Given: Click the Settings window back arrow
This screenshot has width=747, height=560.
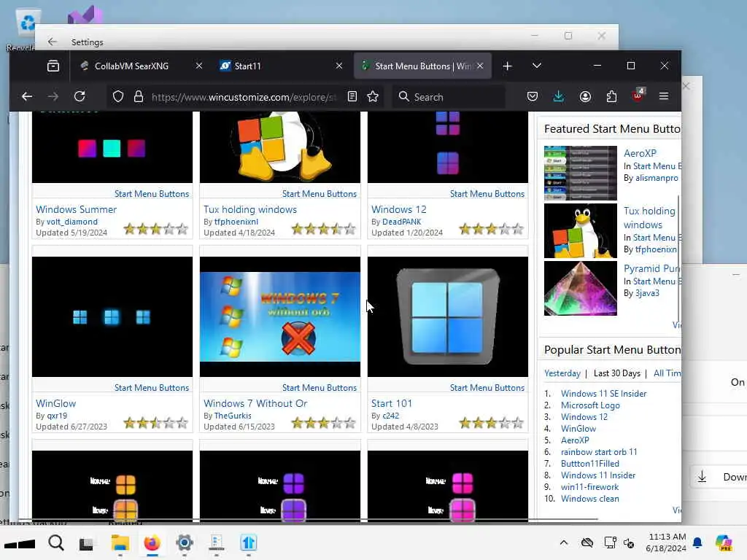Looking at the screenshot, I should 53,42.
